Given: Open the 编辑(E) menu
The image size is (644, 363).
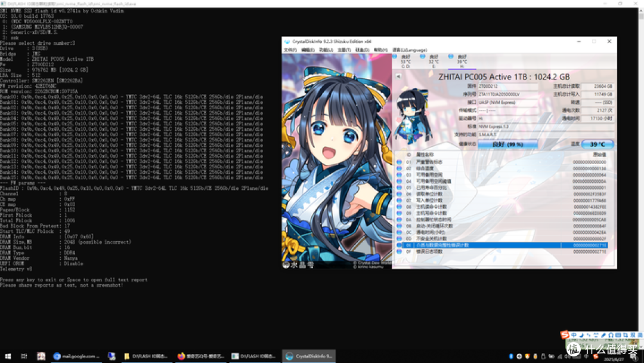Looking at the screenshot, I should [308, 50].
